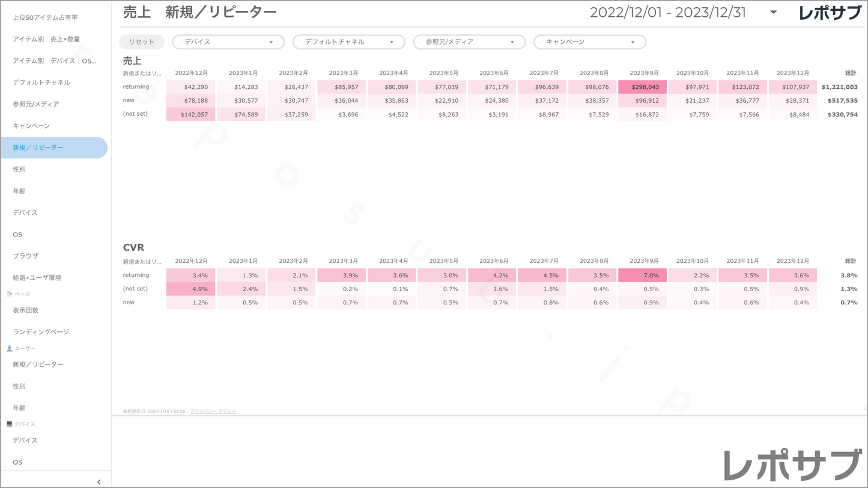The width and height of the screenshot is (868, 488).
Task: Open the ブラウザ page in sidebar
Action: [x=26, y=256]
